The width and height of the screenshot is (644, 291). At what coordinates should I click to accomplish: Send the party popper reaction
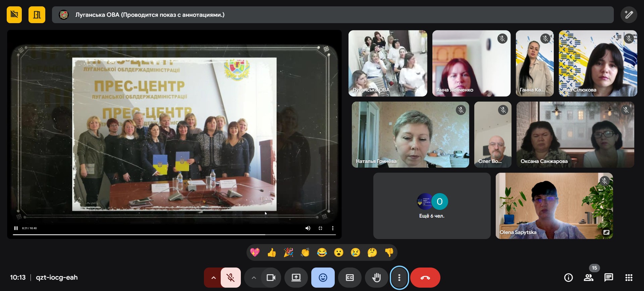[288, 252]
